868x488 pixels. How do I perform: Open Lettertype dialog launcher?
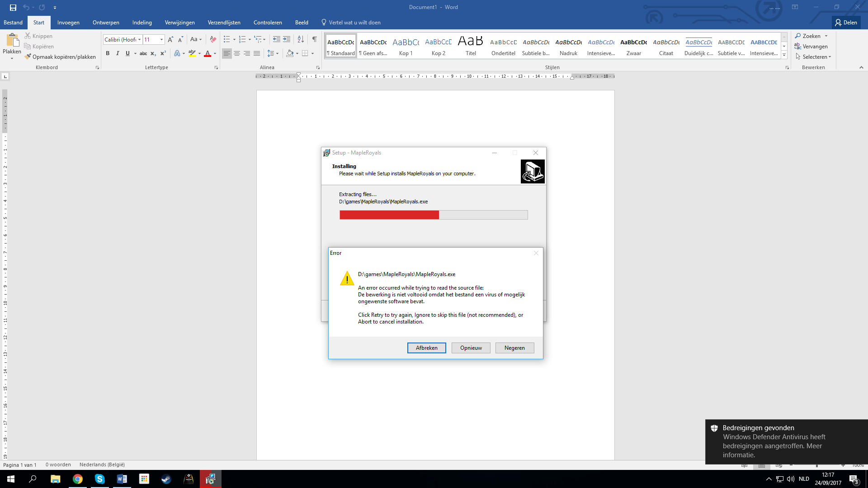(216, 68)
